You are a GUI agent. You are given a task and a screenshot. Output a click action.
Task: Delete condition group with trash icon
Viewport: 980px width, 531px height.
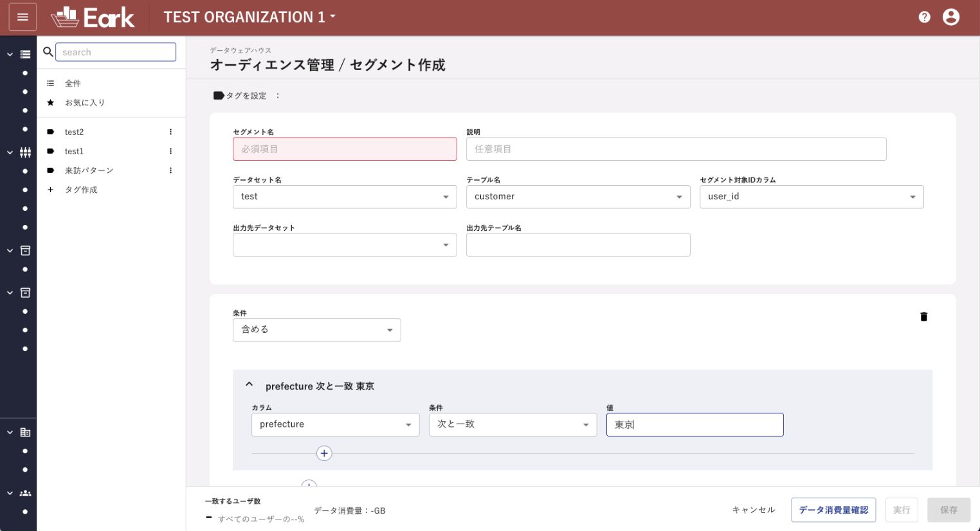click(x=923, y=316)
